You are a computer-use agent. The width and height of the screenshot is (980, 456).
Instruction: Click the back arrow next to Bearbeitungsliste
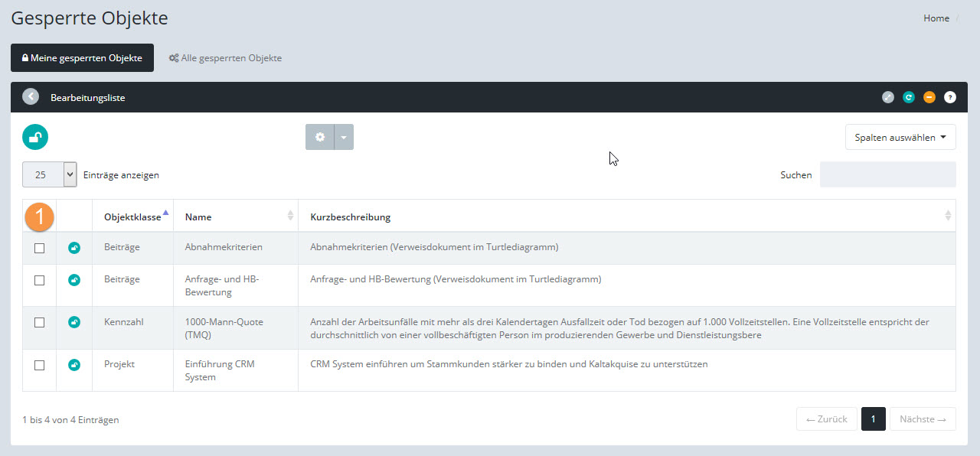tap(31, 97)
